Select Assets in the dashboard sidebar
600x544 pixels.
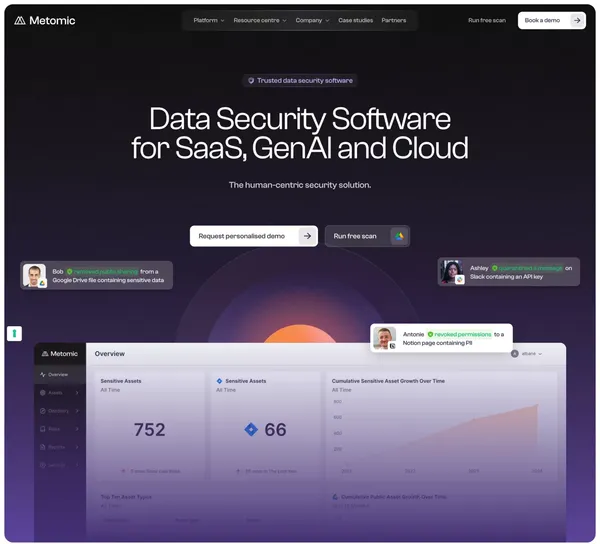60,393
